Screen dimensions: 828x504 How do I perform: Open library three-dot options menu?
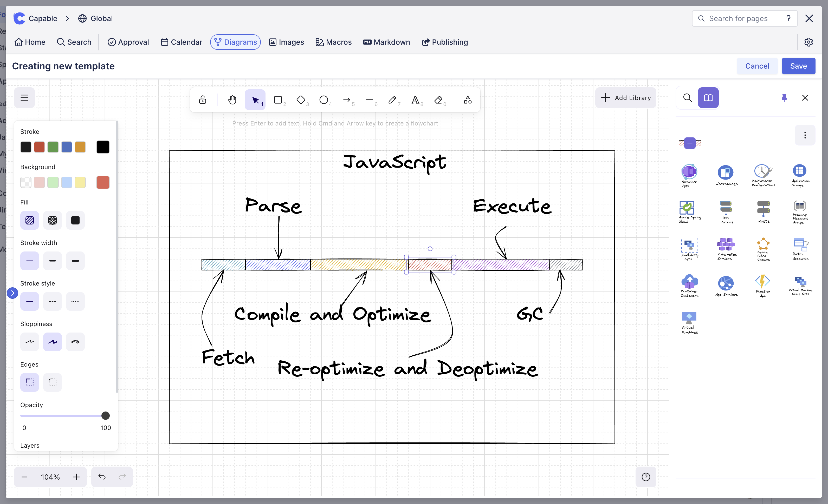(x=805, y=135)
